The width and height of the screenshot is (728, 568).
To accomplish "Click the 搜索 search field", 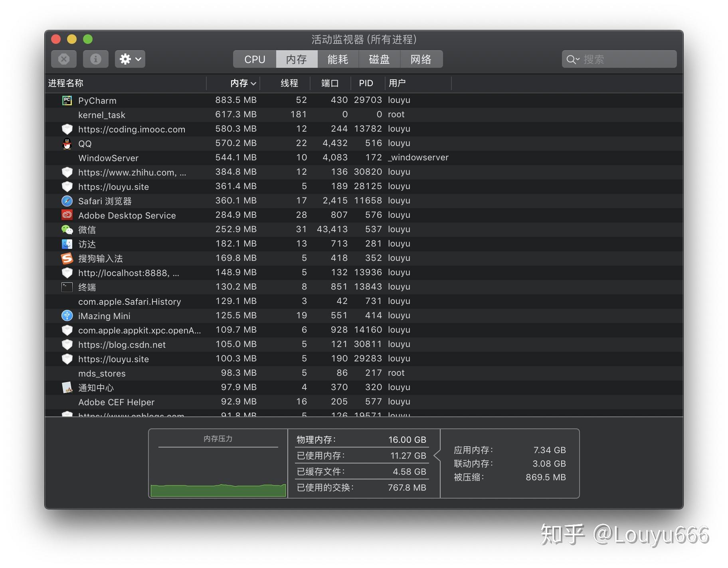I will tap(619, 59).
